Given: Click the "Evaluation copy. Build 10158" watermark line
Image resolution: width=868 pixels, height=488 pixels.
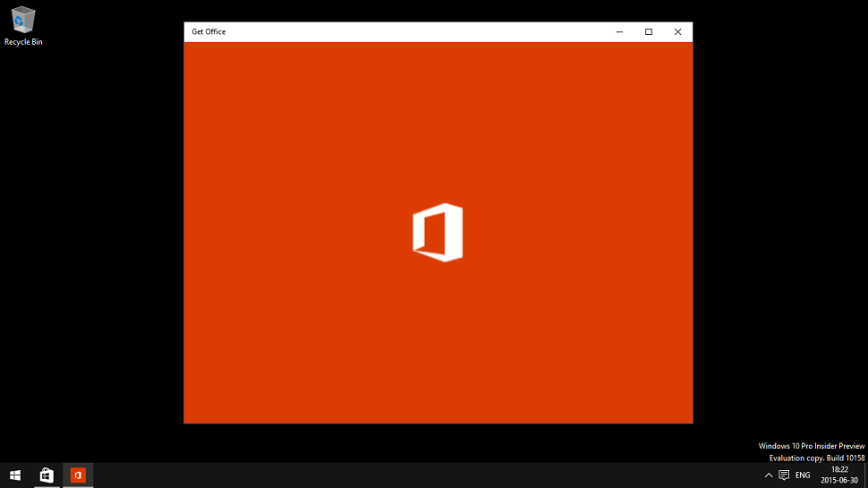Looking at the screenshot, I should (x=816, y=458).
